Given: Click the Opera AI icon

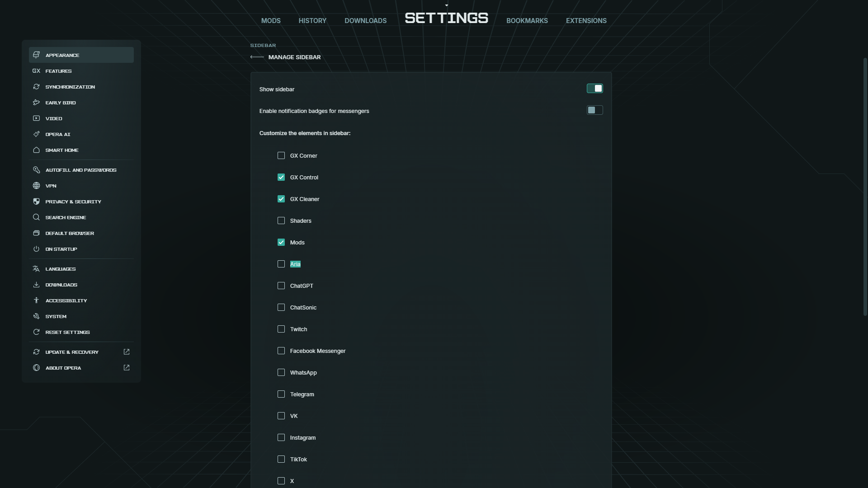Looking at the screenshot, I should [36, 134].
